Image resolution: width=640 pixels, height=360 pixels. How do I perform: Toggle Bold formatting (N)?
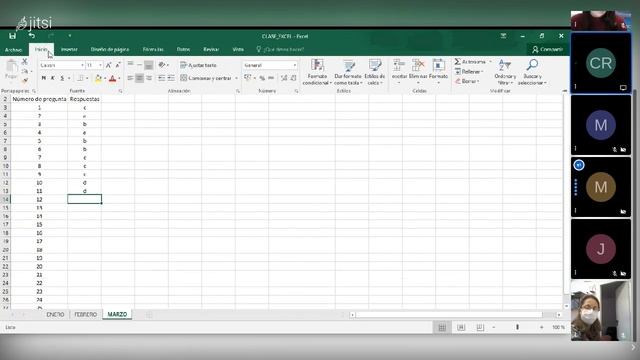pos(44,78)
